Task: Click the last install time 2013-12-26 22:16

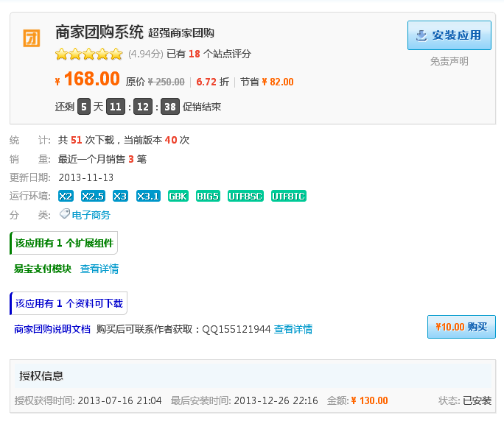Action: [276, 400]
